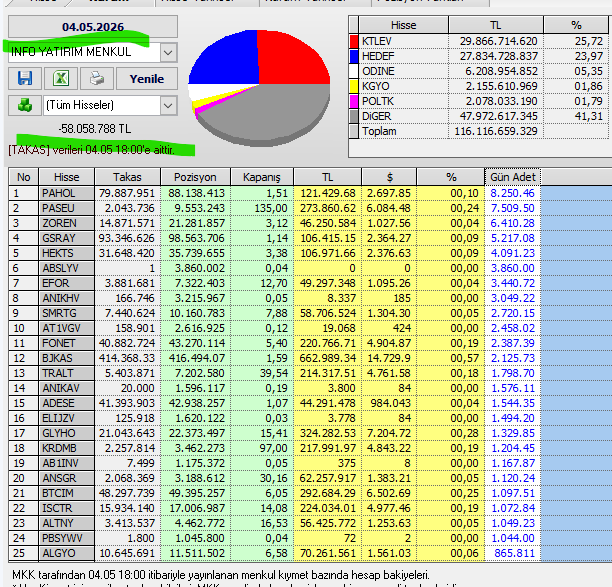Click KTLEV in the legend table
Viewport: 612px width, 587px height.
(x=404, y=41)
